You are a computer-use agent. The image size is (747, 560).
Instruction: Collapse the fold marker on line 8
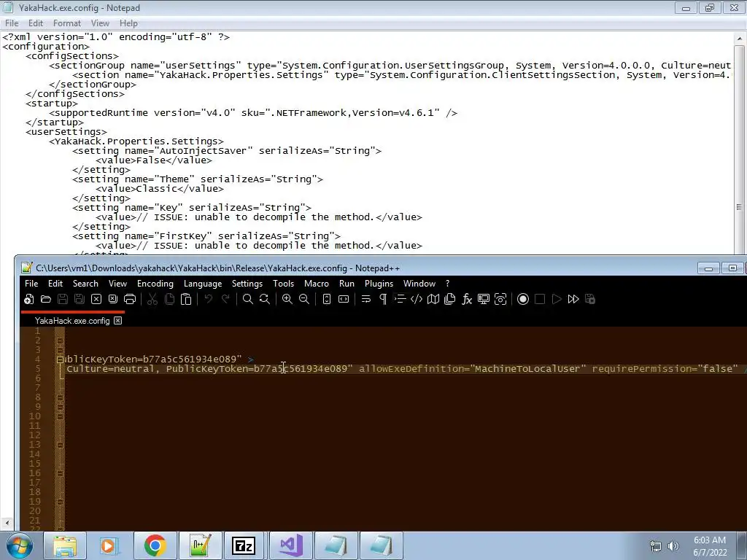pos(60,397)
